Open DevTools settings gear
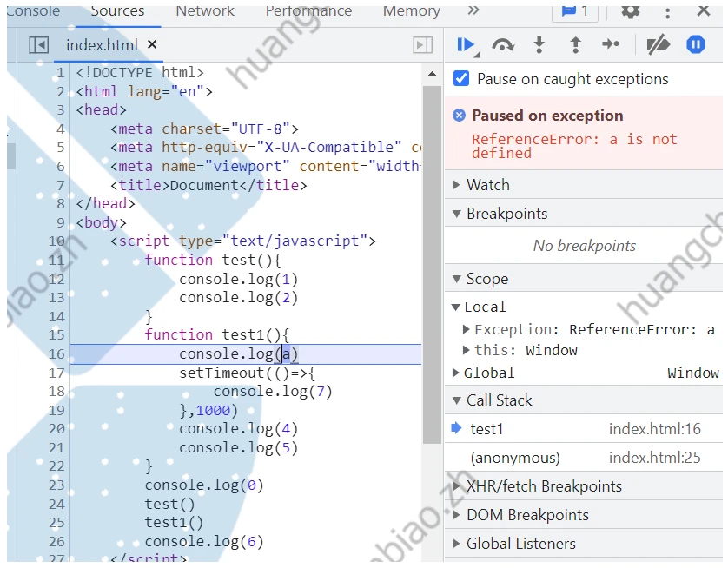728x568 pixels. point(631,11)
